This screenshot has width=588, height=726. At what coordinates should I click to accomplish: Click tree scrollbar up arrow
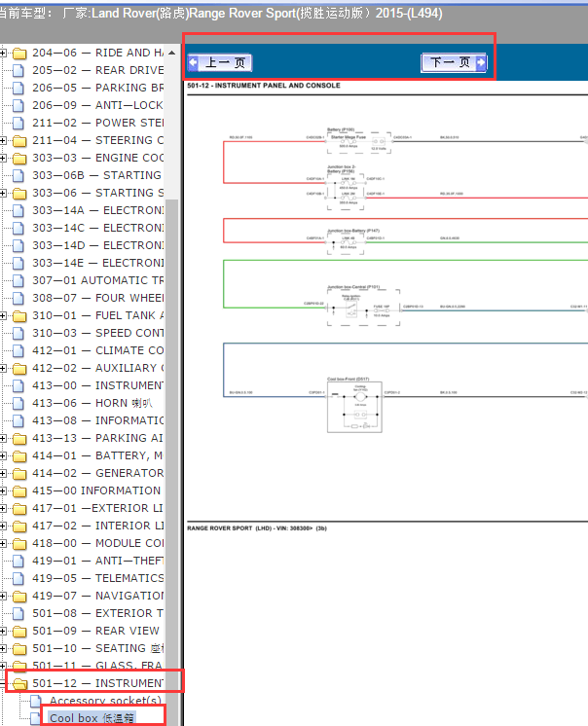[171, 53]
